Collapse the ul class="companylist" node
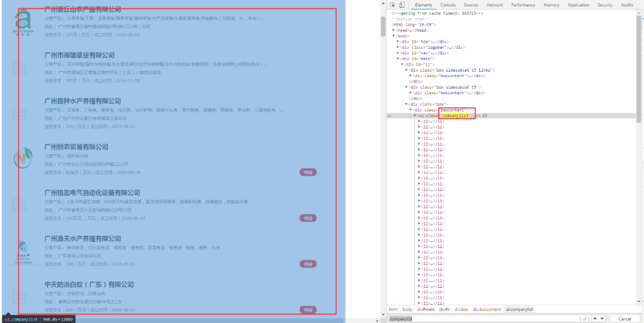Screen dimensions: 644x323 pyautogui.click(x=415, y=116)
